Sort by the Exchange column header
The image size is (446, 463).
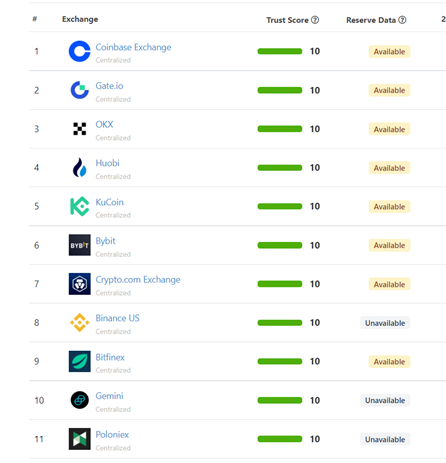[x=80, y=19]
